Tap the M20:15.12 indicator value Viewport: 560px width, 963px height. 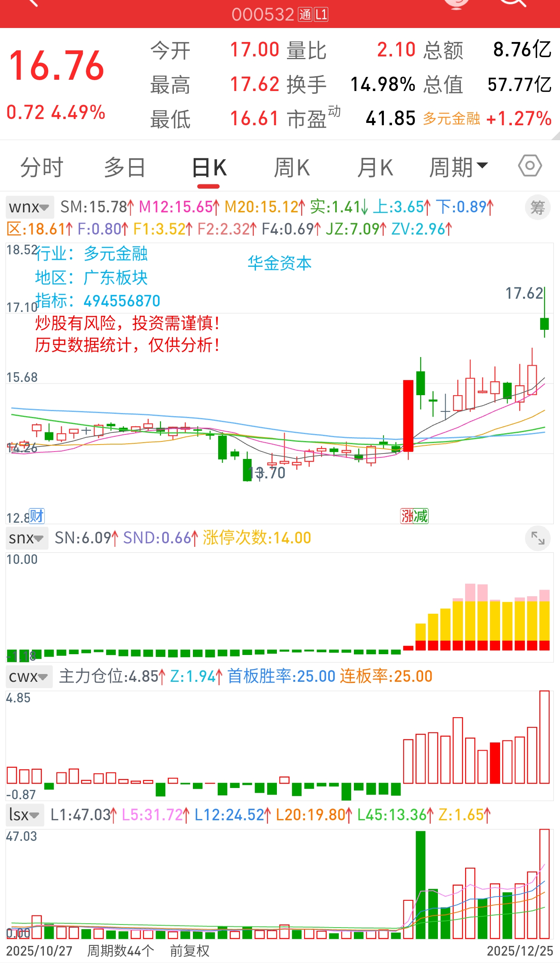[x=265, y=207]
